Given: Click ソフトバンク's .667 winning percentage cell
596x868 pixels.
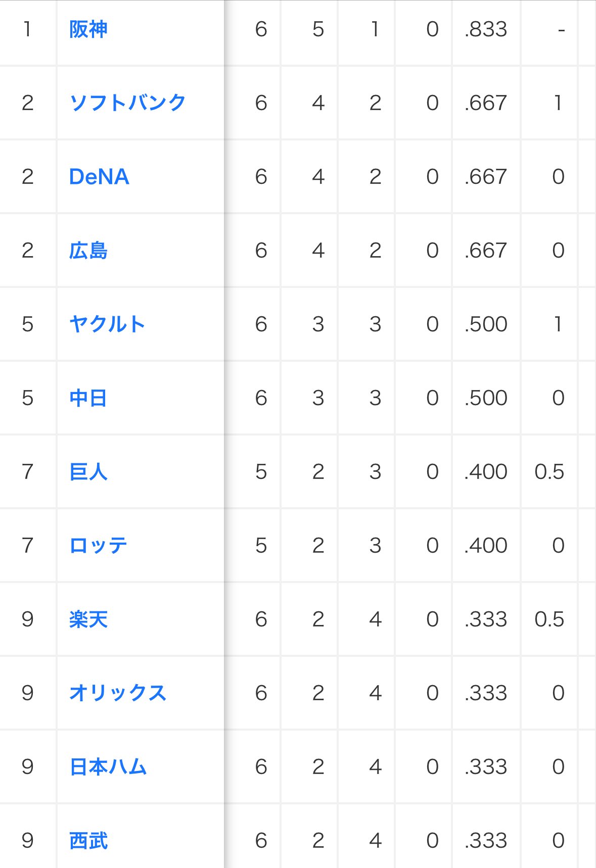Looking at the screenshot, I should pos(486,103).
